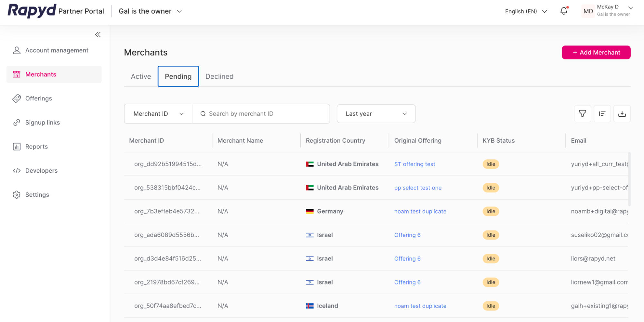This screenshot has width=644, height=322.
Task: Open the English (EN) language dropdown
Action: pos(526,11)
